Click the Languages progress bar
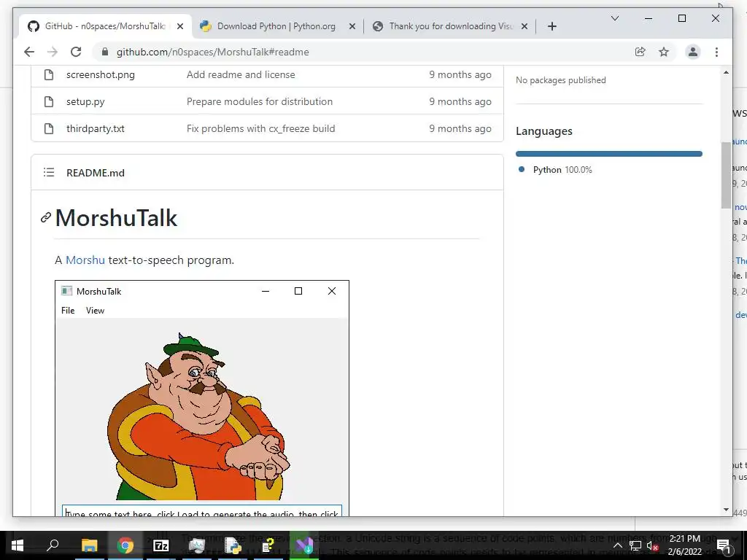 [x=609, y=154]
